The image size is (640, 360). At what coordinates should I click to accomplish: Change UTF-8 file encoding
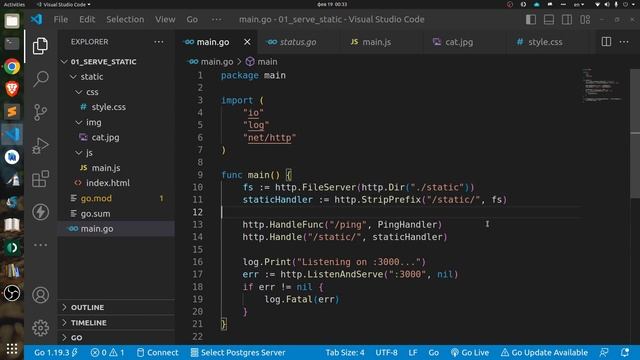click(x=387, y=352)
